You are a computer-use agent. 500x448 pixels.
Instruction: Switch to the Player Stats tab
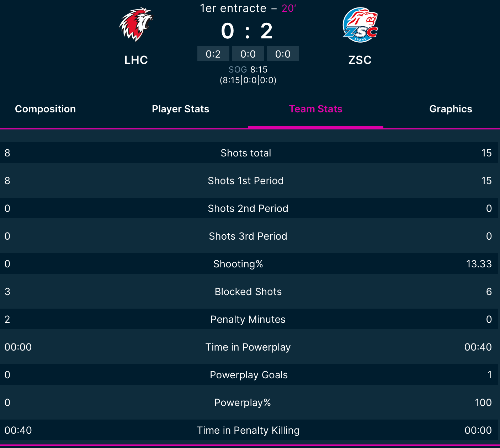click(x=180, y=109)
